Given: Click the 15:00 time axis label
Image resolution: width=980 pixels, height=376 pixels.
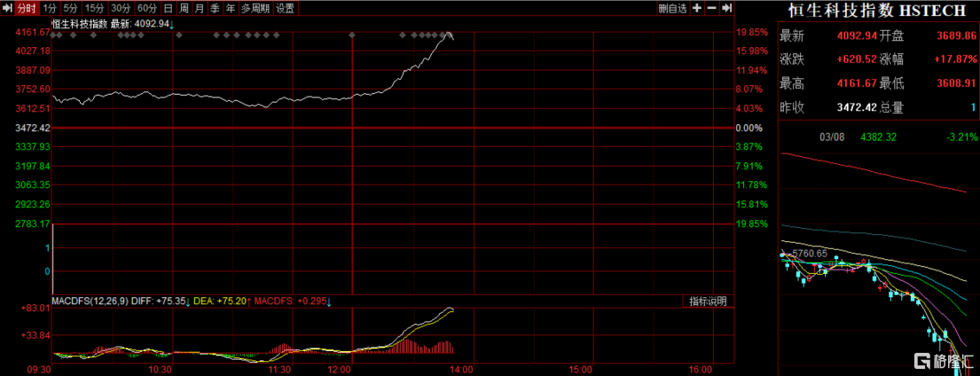Looking at the screenshot, I should point(582,370).
